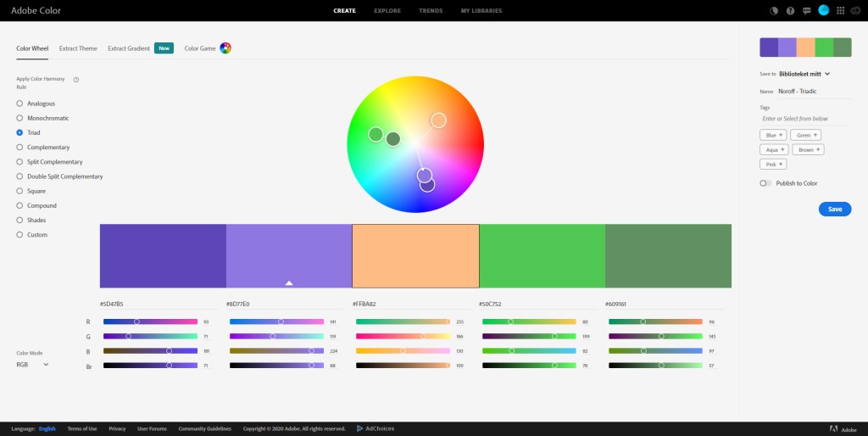Select the Analogous harmony rule
This screenshot has height=436, width=868.
[x=19, y=103]
